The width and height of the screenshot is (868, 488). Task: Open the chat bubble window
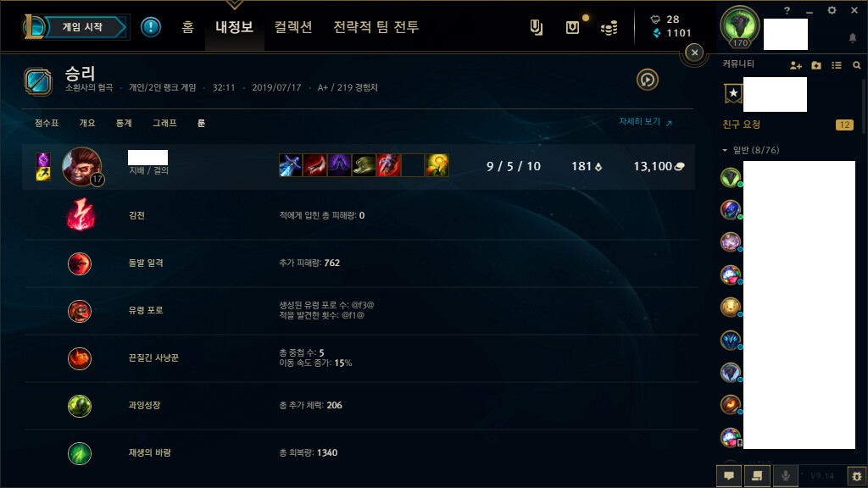tap(729, 476)
